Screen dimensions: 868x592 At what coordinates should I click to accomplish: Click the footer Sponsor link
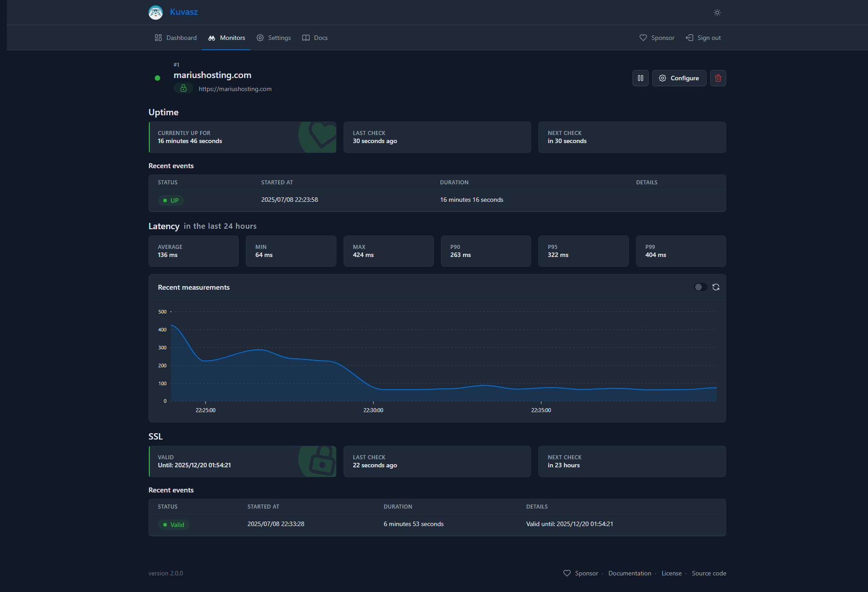(x=581, y=573)
